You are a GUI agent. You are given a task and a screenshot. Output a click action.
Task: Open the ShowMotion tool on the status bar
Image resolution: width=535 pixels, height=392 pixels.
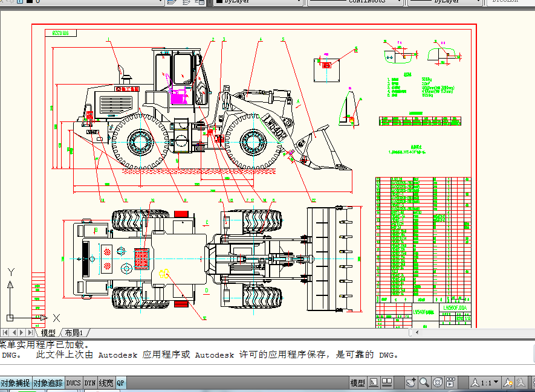pos(450,382)
